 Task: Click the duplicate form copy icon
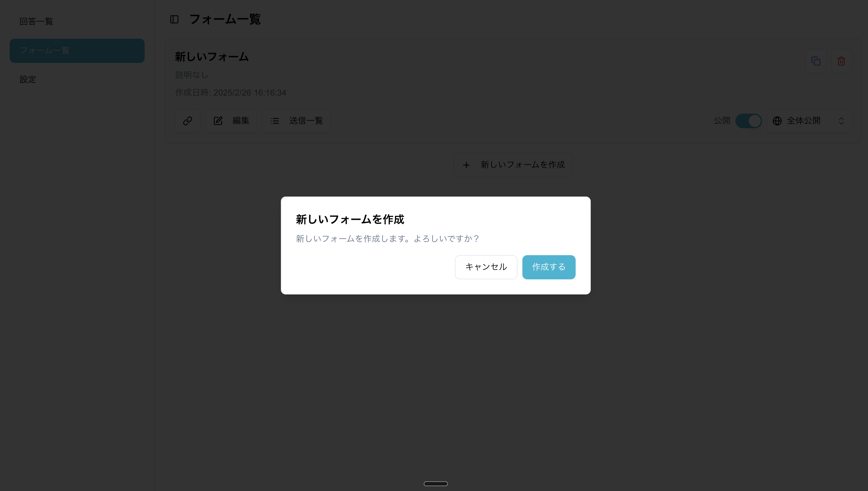point(816,61)
